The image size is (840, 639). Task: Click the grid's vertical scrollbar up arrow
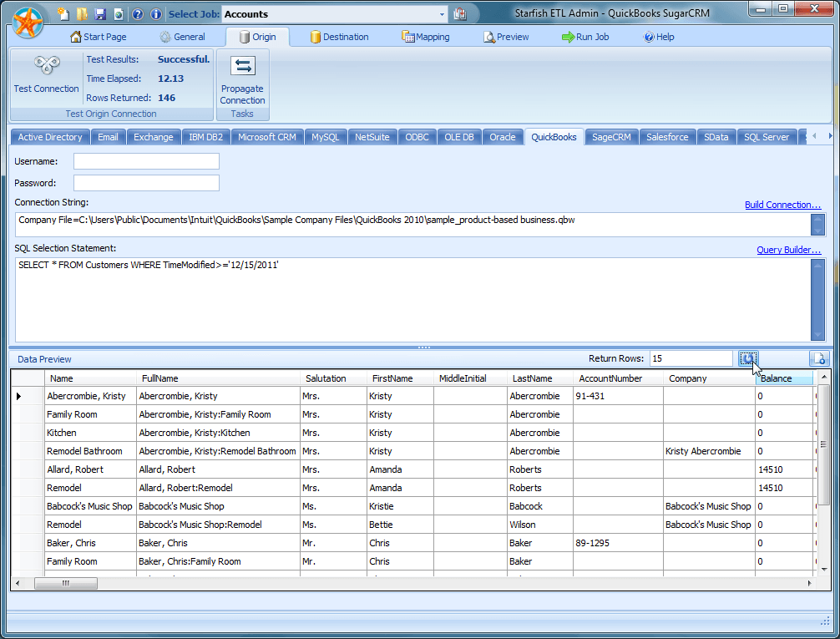[x=824, y=378]
